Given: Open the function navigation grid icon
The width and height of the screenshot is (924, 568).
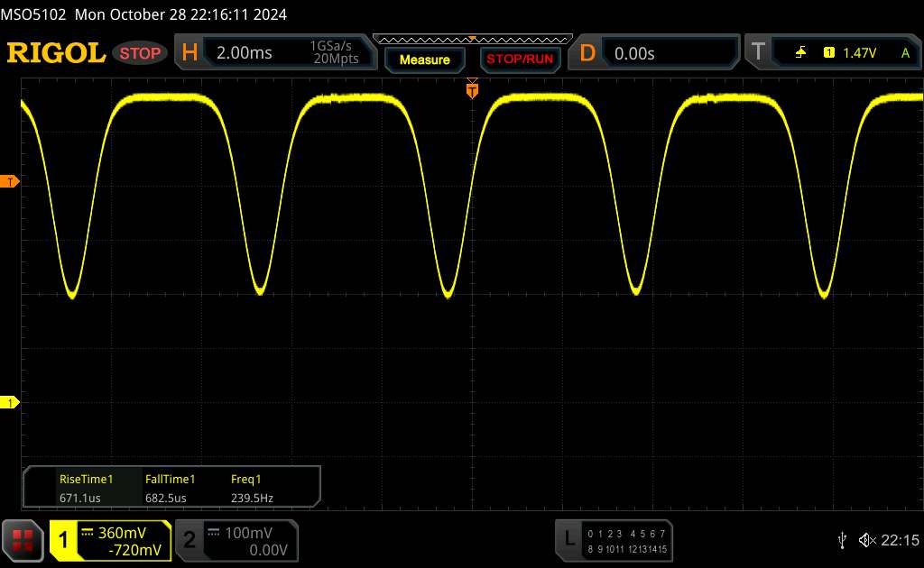Looking at the screenshot, I should click(23, 541).
